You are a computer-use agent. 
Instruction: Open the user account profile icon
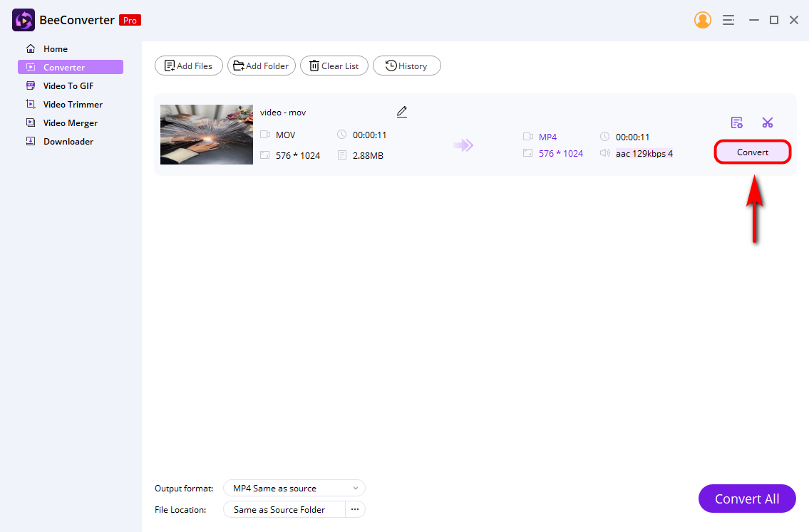tap(702, 20)
